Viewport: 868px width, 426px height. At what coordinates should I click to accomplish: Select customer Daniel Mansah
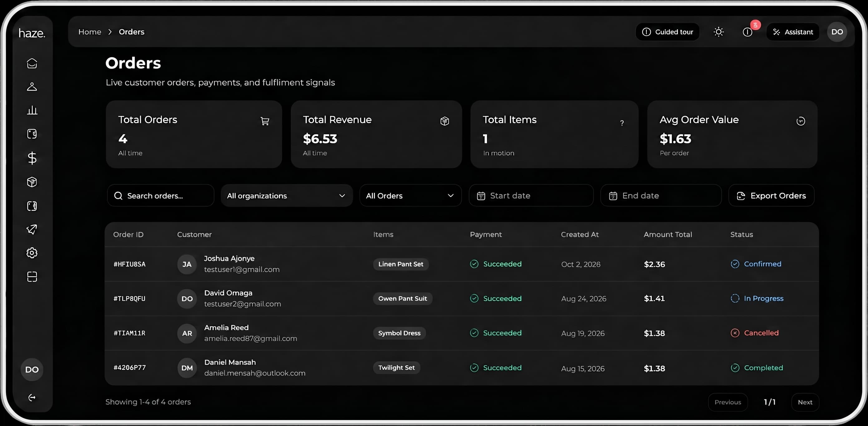coord(230,362)
